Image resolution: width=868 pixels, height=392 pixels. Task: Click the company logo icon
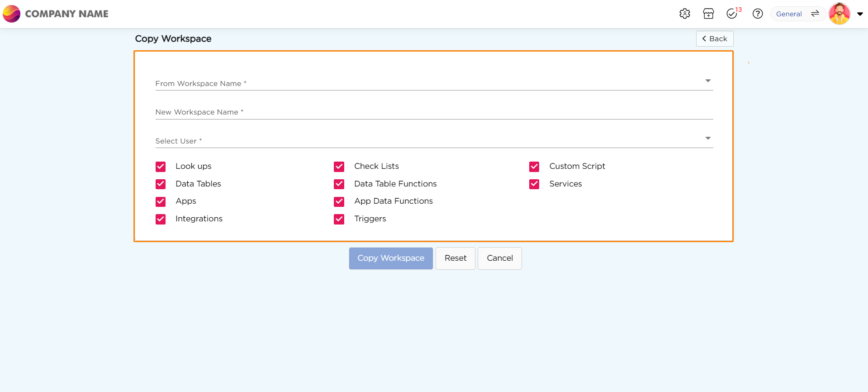[12, 14]
